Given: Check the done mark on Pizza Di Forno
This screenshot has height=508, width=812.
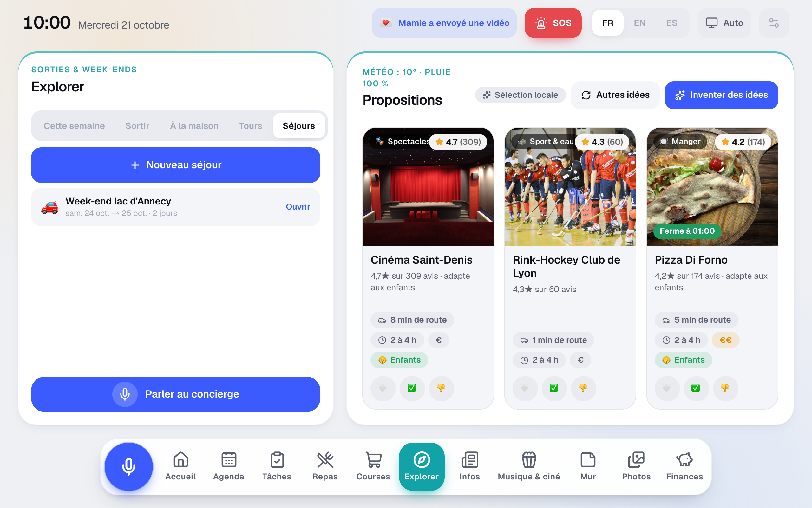Looking at the screenshot, I should click(x=696, y=388).
